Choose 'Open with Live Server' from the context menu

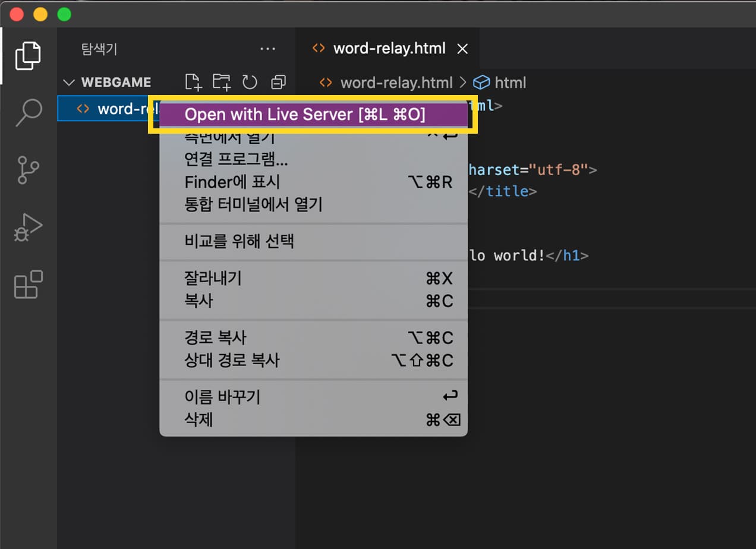click(x=309, y=114)
